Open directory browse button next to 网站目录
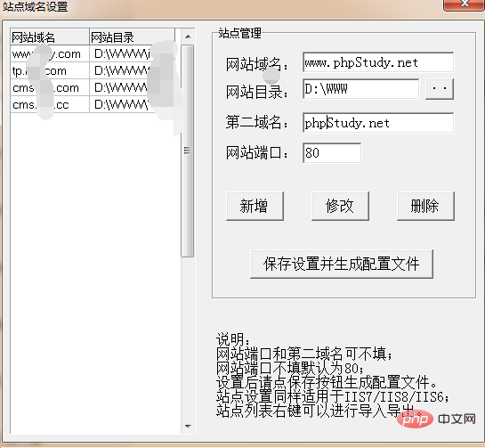Screen dimensions: 485x448 [440, 89]
